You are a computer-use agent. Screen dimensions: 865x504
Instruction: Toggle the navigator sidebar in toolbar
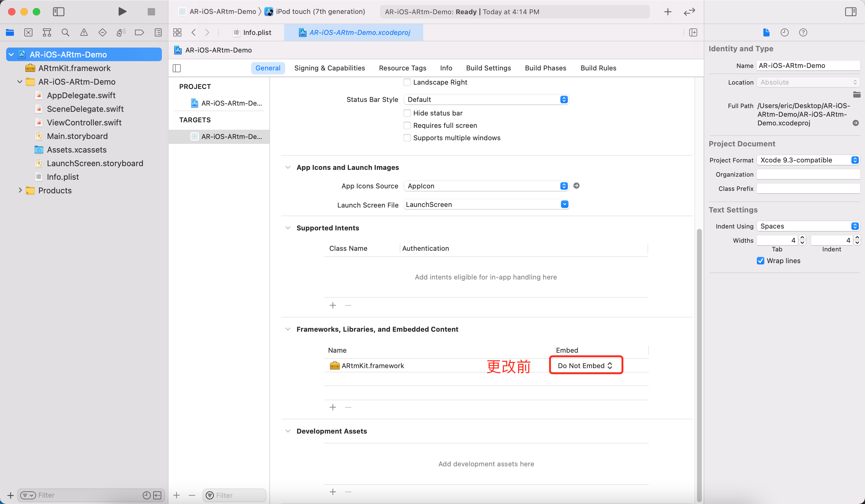[59, 12]
